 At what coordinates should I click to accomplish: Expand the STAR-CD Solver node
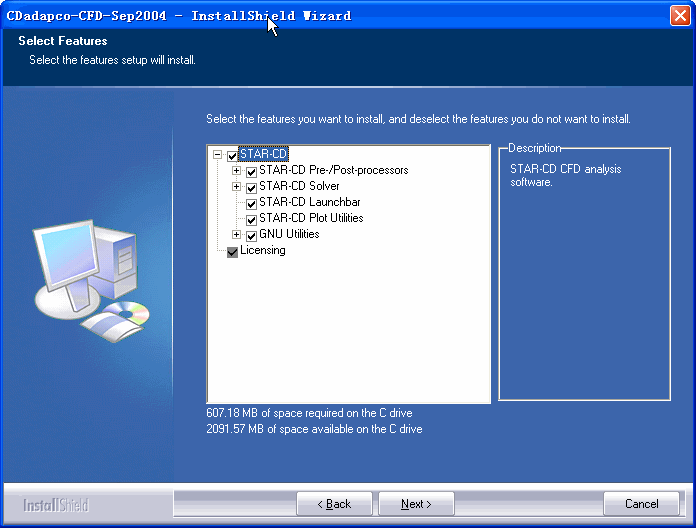click(x=237, y=186)
